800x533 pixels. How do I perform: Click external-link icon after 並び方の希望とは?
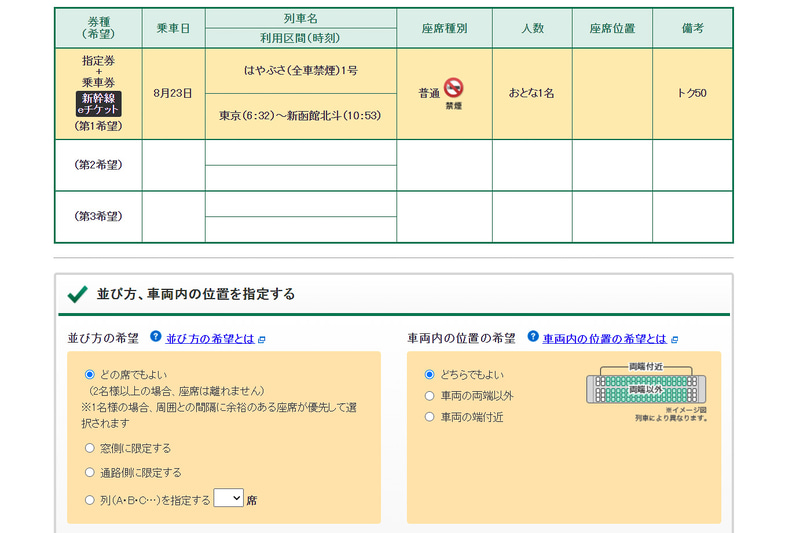point(262,340)
